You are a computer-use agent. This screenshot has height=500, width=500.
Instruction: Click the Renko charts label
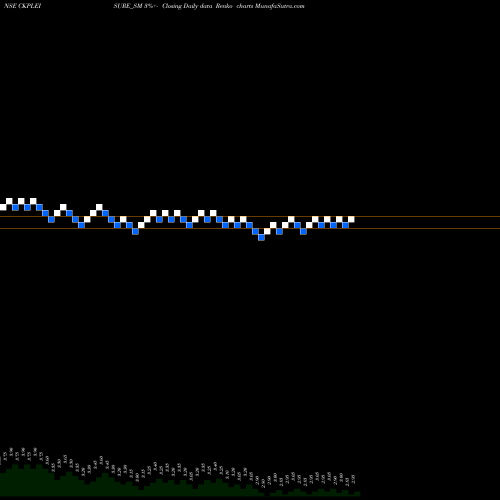point(234,6)
